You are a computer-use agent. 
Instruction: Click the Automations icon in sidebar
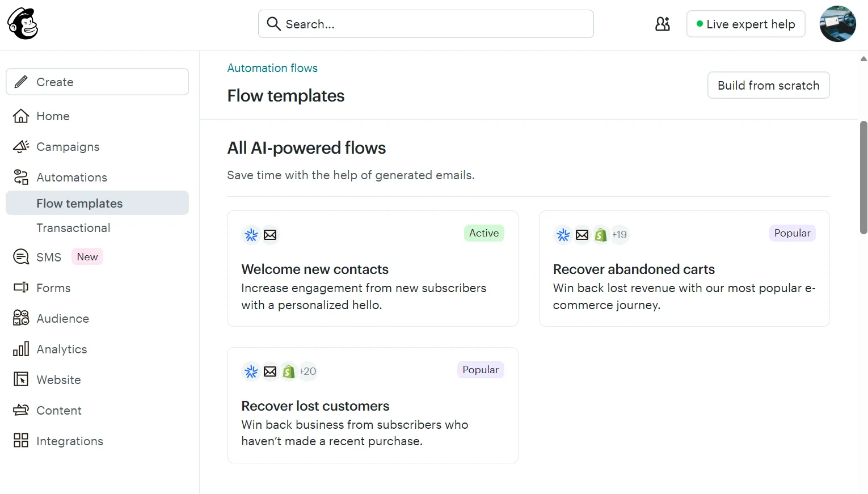[x=21, y=177]
